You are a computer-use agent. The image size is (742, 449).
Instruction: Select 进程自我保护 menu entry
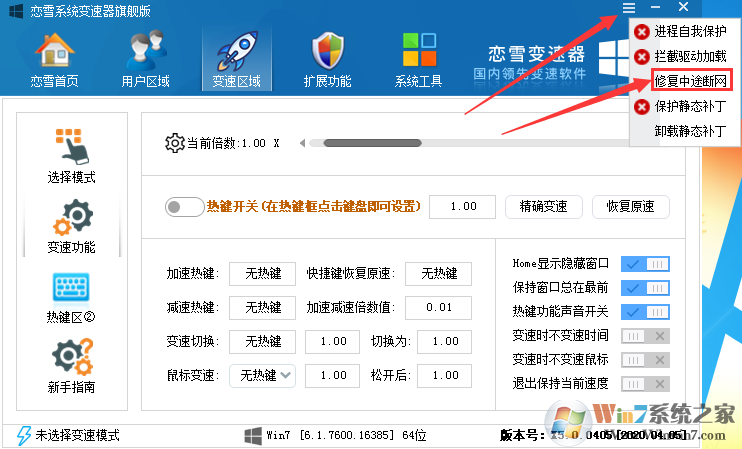point(690,32)
